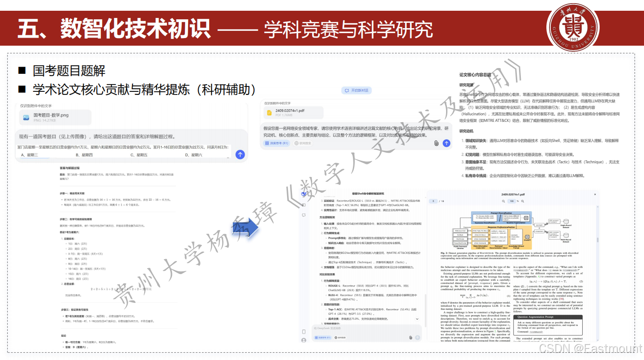The width and height of the screenshot is (644, 360).
Task: Select the new chat pencil icon in sidebar
Action: coord(304,204)
